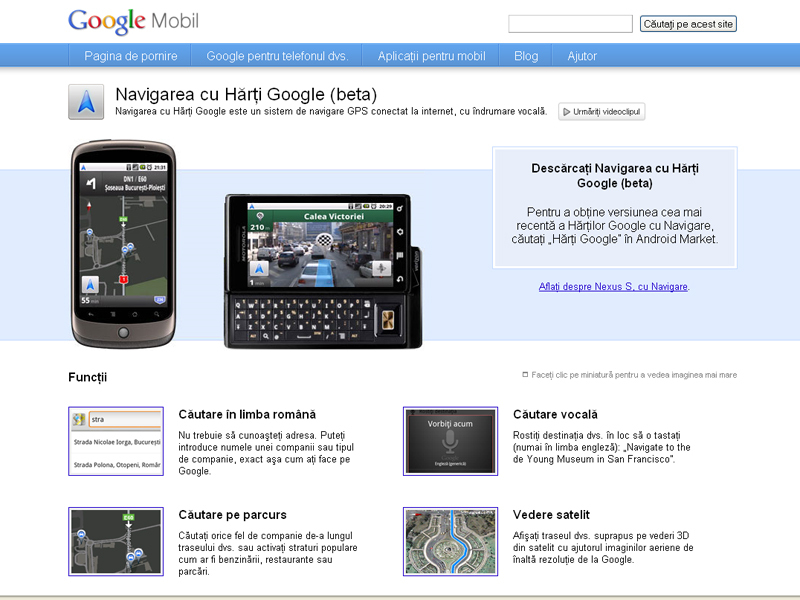Screen dimensions: 800x600
Task: Click the small square icon beside 'Faceți clic pe miniatură'
Action: (525, 374)
